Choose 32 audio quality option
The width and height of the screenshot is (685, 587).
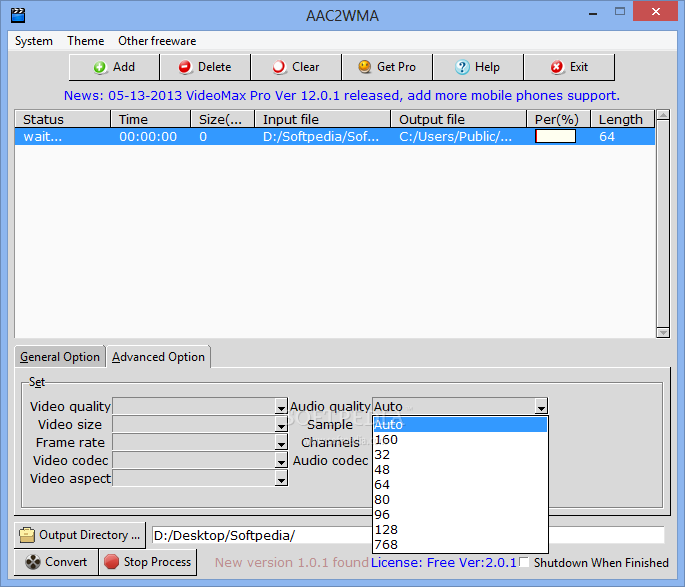pos(460,455)
